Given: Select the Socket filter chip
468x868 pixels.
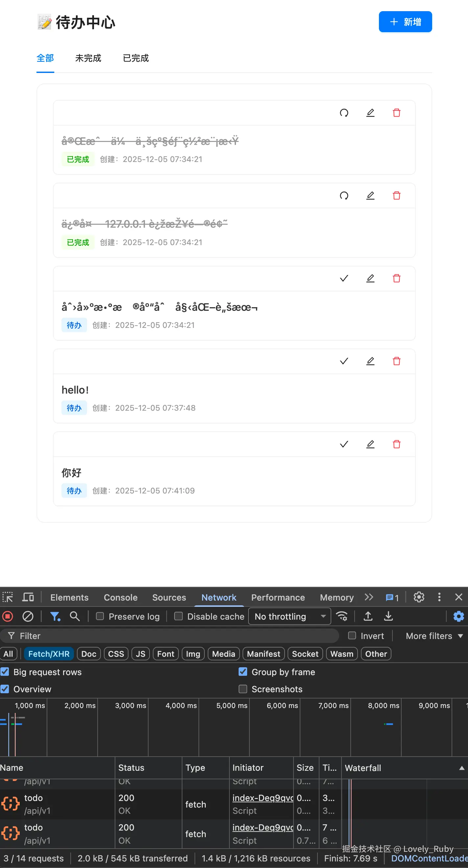Looking at the screenshot, I should click(305, 654).
